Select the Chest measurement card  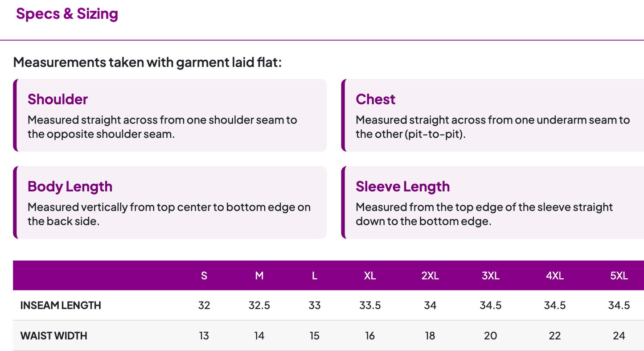492,115
